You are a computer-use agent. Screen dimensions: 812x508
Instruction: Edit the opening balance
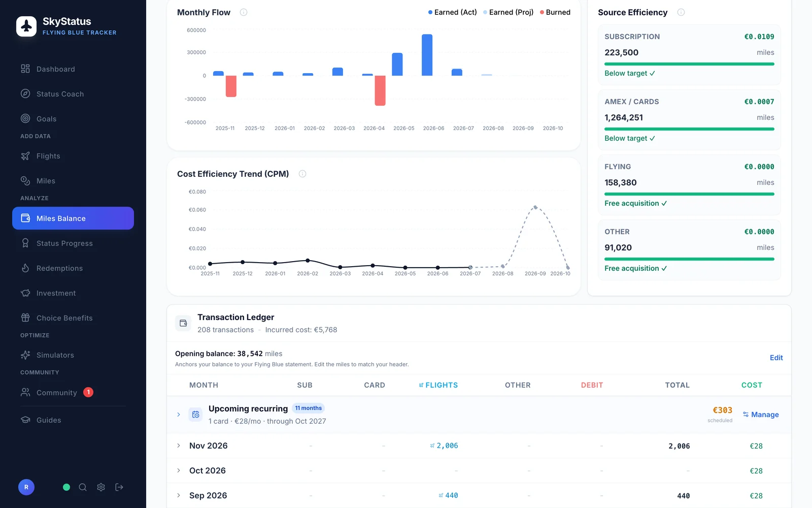[776, 358]
